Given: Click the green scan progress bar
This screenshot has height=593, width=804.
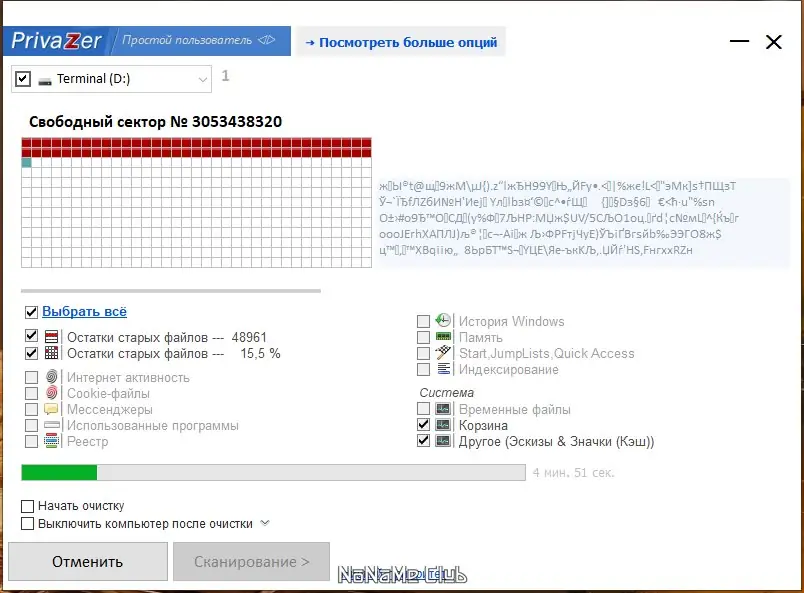Looking at the screenshot, I should [x=273, y=472].
